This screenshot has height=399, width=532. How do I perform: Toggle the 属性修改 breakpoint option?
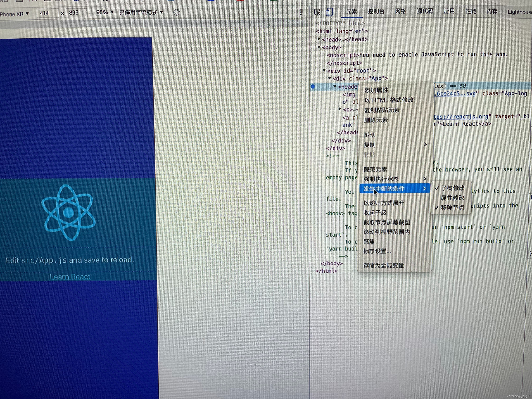[x=453, y=198]
